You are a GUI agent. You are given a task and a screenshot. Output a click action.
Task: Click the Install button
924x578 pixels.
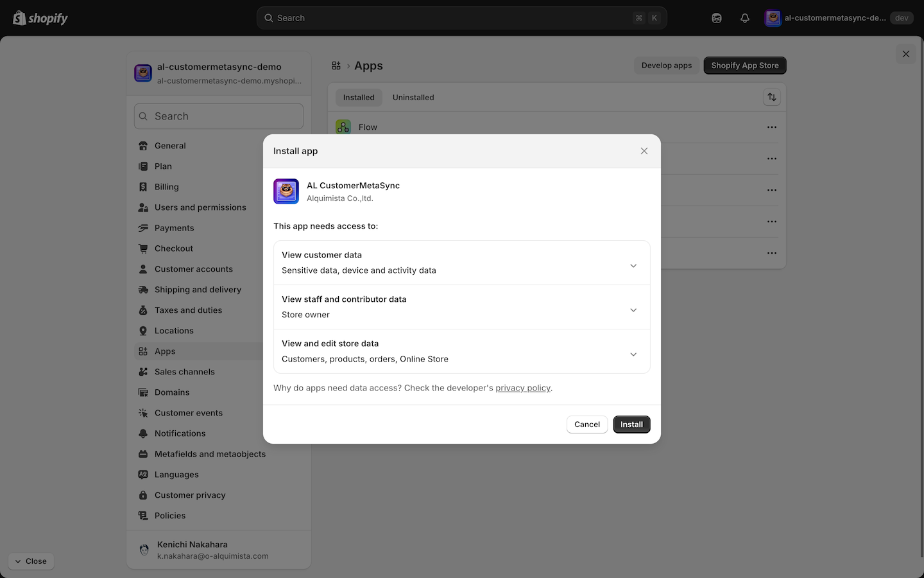631,425
